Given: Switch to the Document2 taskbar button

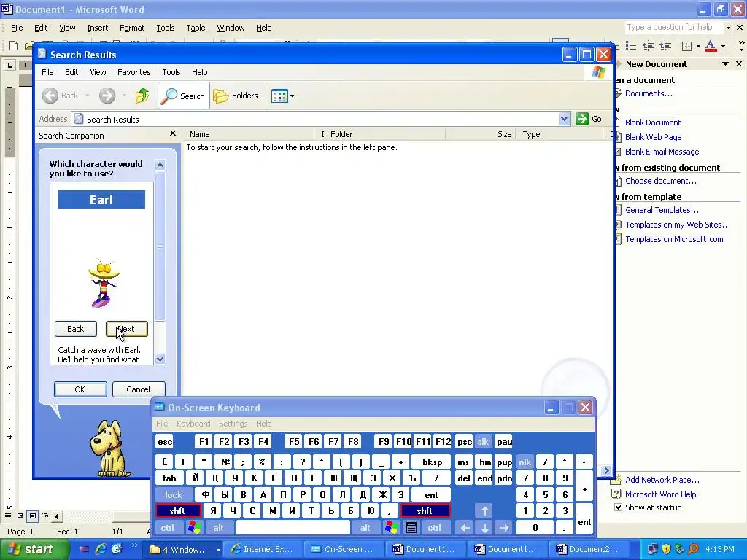Looking at the screenshot, I should 588,549.
